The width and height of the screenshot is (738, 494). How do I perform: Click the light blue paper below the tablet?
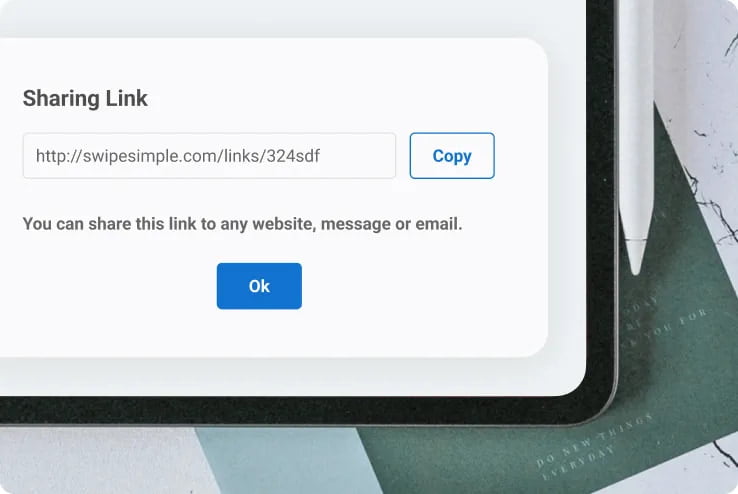[282, 463]
